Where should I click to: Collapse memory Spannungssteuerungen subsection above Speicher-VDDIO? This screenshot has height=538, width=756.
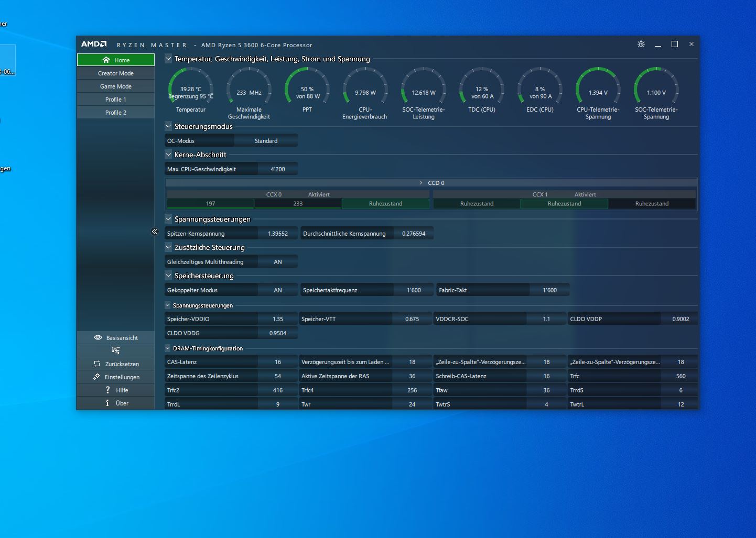click(x=168, y=305)
